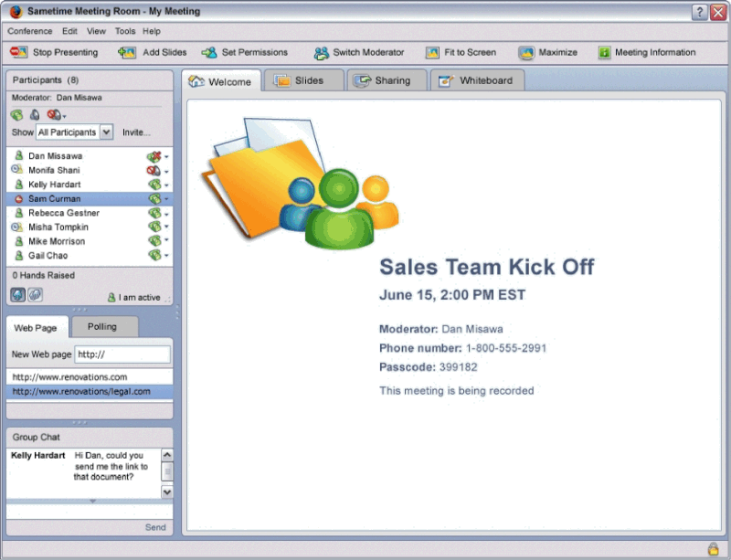This screenshot has width=731, height=560.
Task: Click the Group Chat message input box
Action: coord(90,512)
